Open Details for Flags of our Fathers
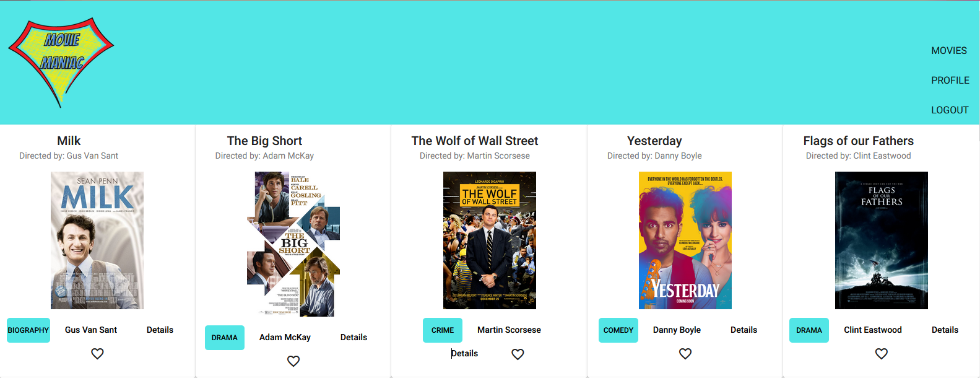The height and width of the screenshot is (378, 980). point(945,330)
